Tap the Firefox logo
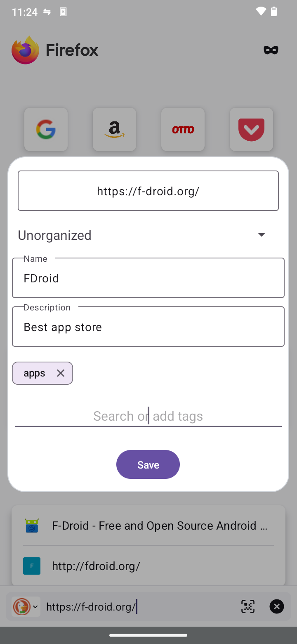Image resolution: width=297 pixels, height=644 pixels. [25, 50]
